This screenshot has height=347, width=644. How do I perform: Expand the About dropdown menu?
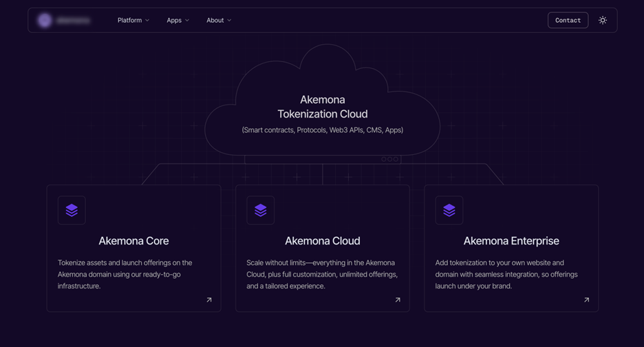pos(219,21)
